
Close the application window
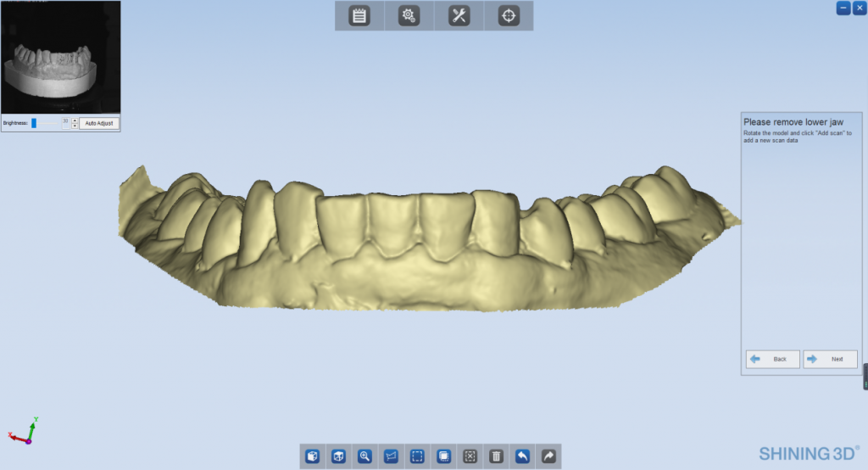click(860, 8)
